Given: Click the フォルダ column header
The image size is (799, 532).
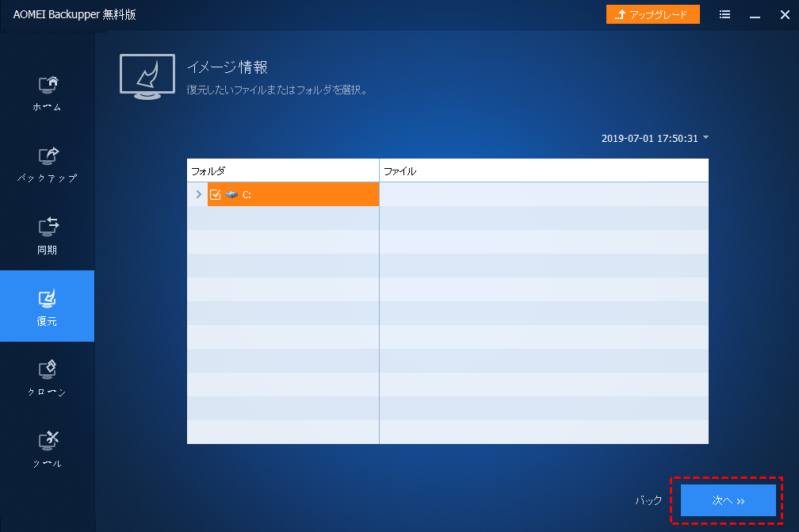Looking at the screenshot, I should 283,170.
